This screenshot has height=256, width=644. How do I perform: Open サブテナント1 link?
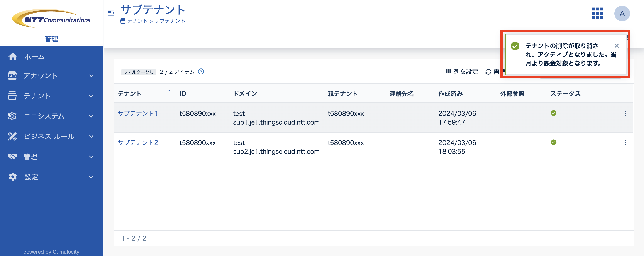pos(138,113)
